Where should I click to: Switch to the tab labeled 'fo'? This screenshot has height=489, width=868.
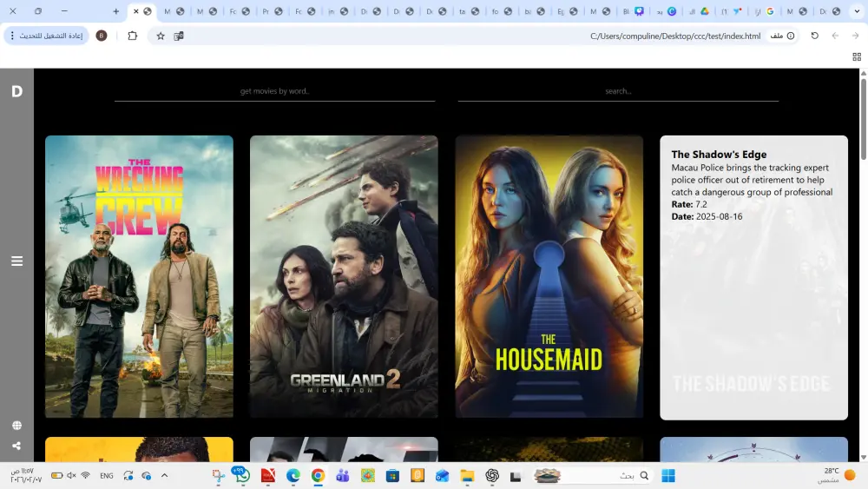[x=501, y=11]
